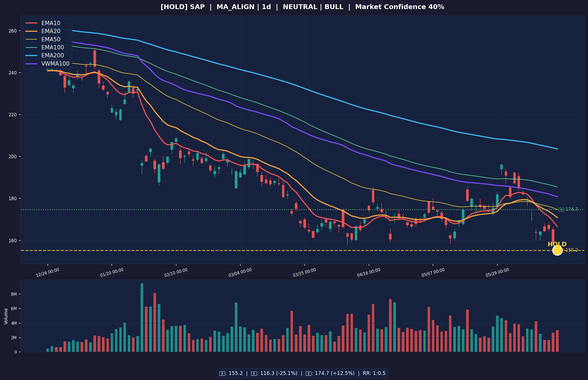Click the 4M volume axis tick label

tap(14, 323)
